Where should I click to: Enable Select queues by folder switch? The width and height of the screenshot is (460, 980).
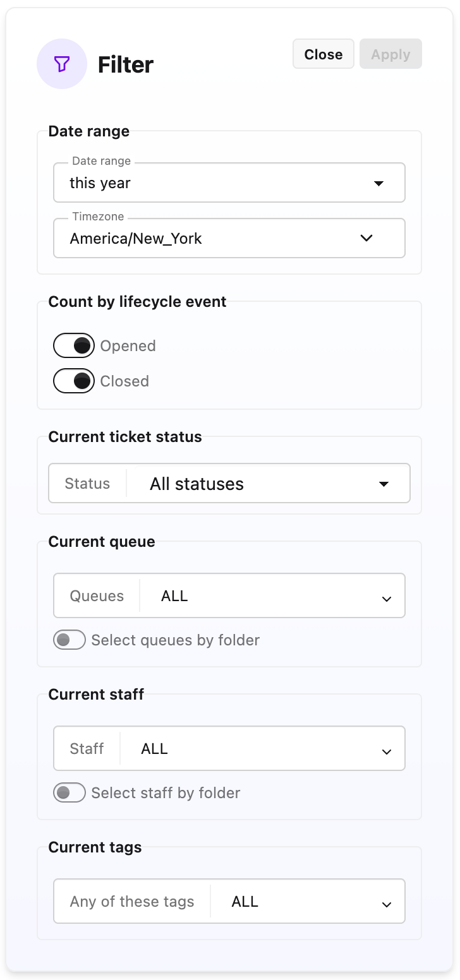coord(70,640)
